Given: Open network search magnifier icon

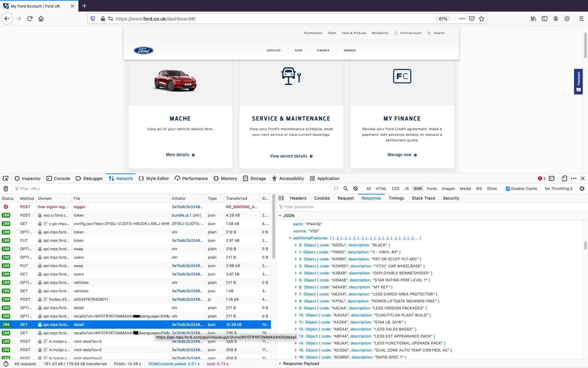Looking at the screenshot, I should [346, 188].
